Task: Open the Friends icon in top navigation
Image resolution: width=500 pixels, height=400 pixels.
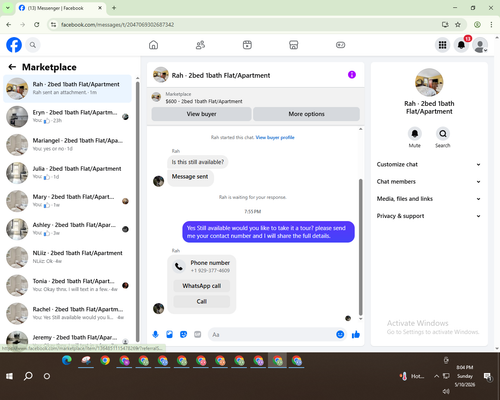Action: (x=200, y=45)
